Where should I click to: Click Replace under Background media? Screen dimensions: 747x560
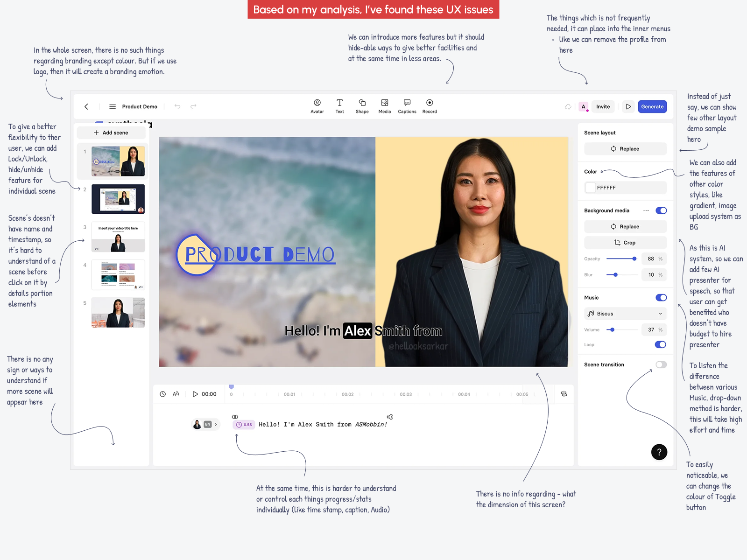(626, 227)
